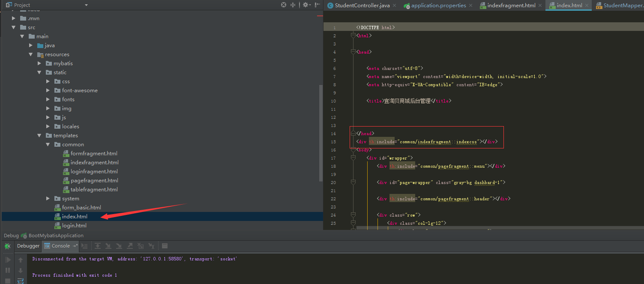The height and width of the screenshot is (284, 644).
Task: Expand the java folder
Action: [x=31, y=45]
